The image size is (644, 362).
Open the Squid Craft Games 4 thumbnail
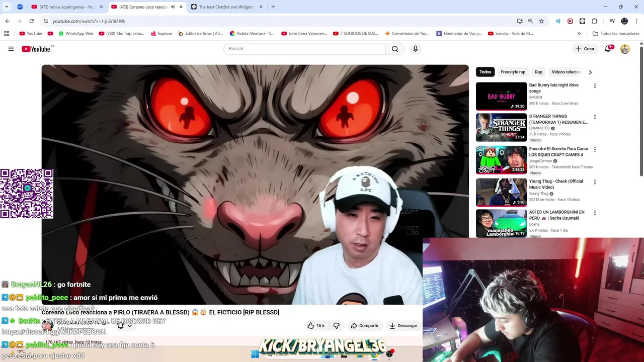tap(501, 160)
